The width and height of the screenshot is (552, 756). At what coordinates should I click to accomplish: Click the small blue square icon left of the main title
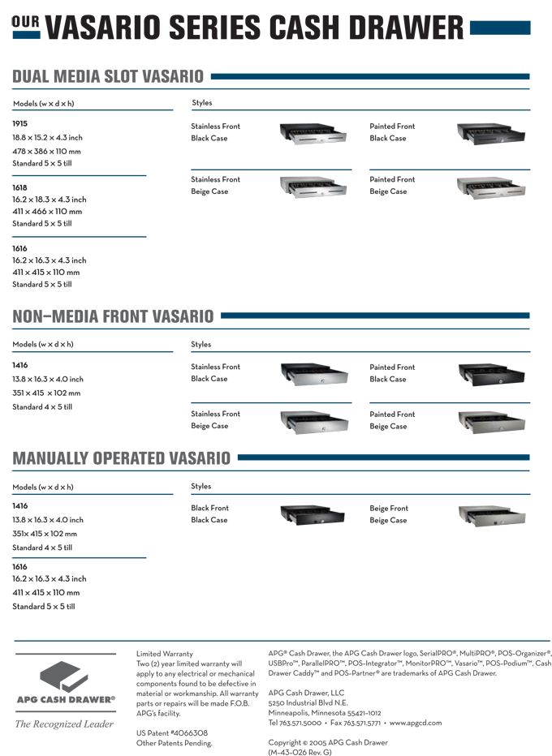[x=28, y=39]
